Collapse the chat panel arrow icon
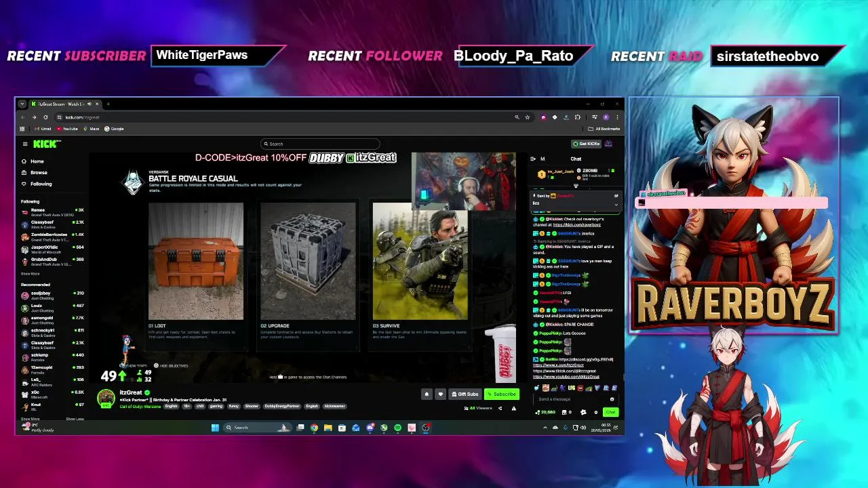 coord(532,159)
